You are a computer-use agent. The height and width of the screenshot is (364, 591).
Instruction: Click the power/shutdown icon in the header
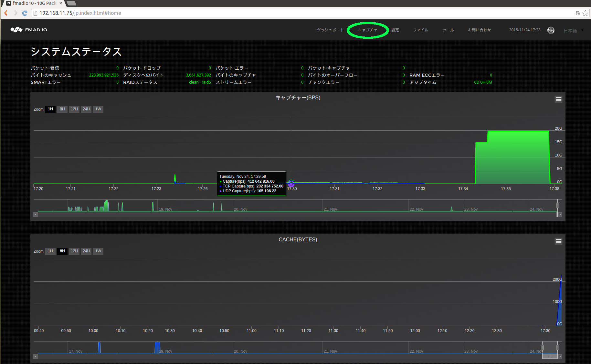[x=551, y=30]
